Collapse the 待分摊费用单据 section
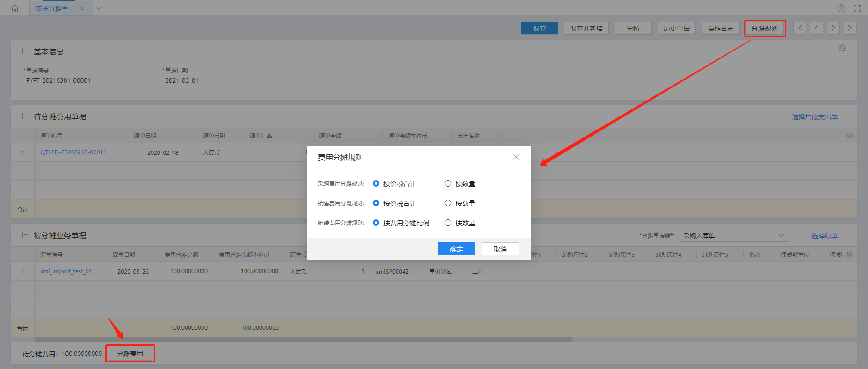 pyautogui.click(x=26, y=116)
